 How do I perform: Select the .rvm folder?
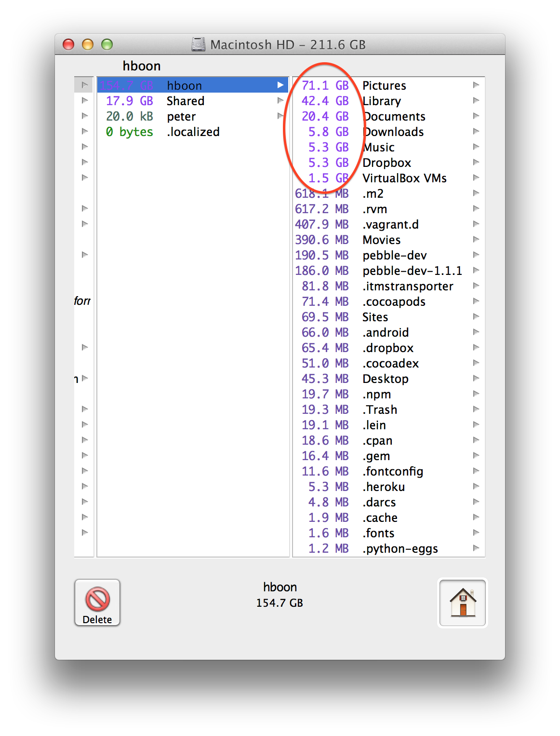point(389,209)
